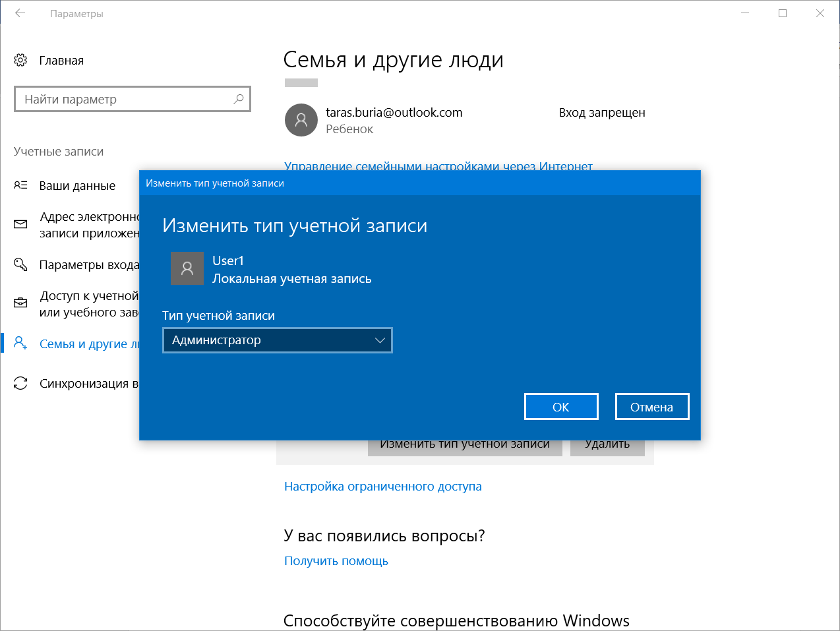Click the Вход запрещен status text

point(602,112)
